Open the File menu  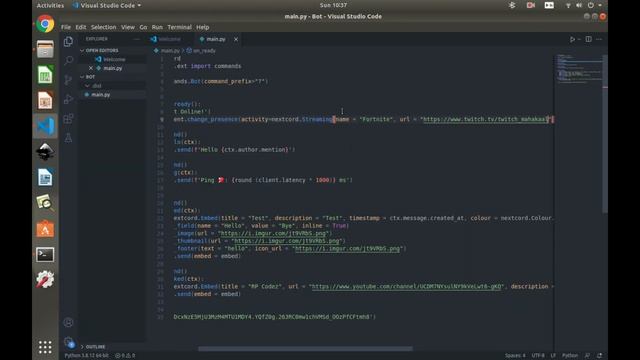tap(66, 27)
